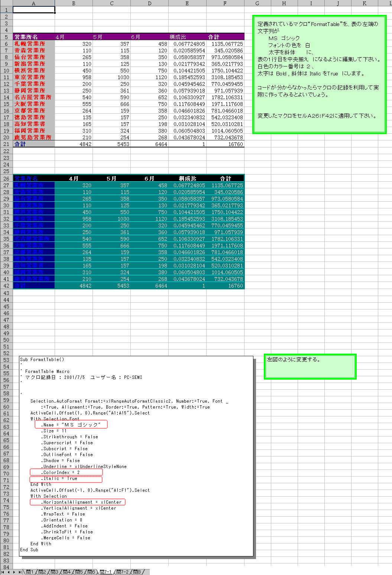Select the 札幌営業所 cell in row 6
The height and width of the screenshot is (575, 392).
pyautogui.click(x=34, y=43)
